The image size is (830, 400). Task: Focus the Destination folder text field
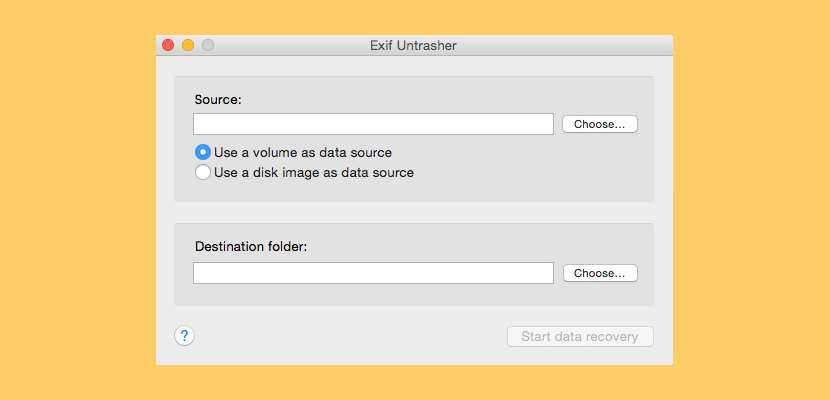pos(373,273)
